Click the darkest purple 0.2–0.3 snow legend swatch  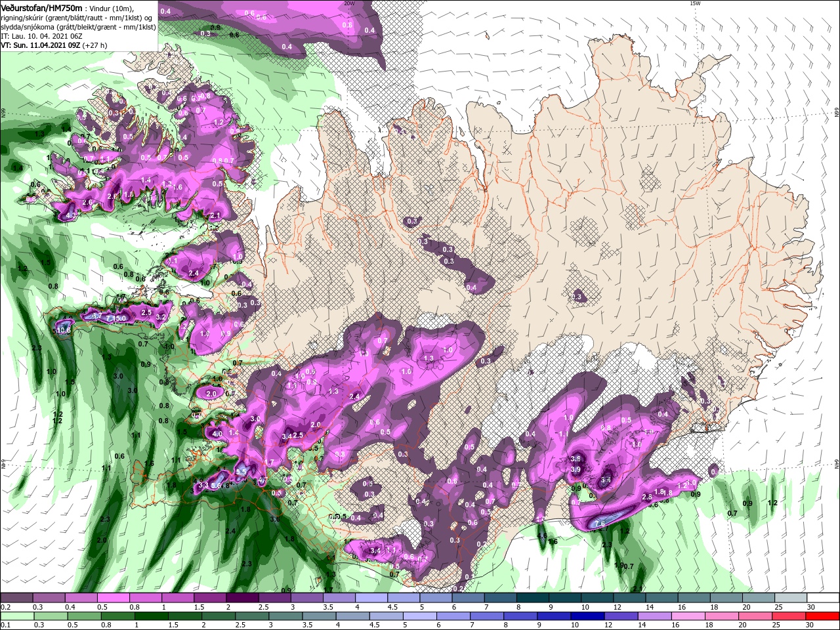click(16, 598)
